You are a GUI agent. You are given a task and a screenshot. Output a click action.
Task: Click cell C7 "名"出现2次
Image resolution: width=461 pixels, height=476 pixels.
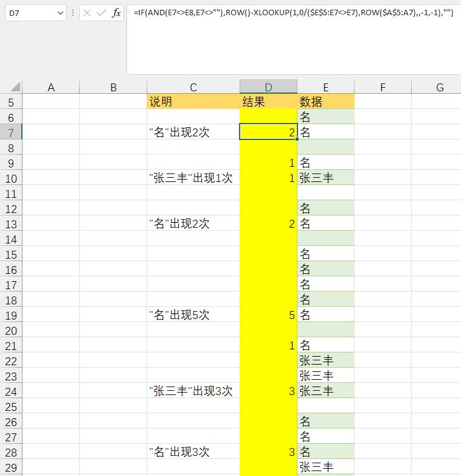(x=193, y=132)
